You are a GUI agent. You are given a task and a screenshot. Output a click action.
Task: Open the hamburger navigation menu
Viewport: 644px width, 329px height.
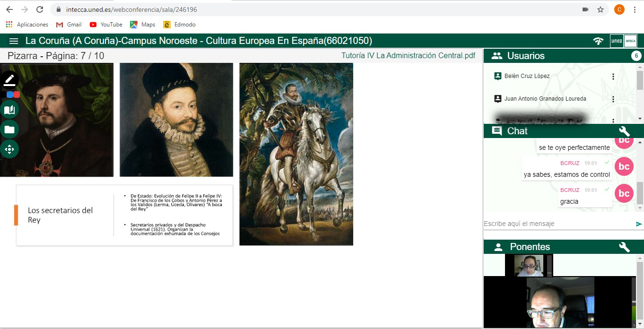click(14, 41)
